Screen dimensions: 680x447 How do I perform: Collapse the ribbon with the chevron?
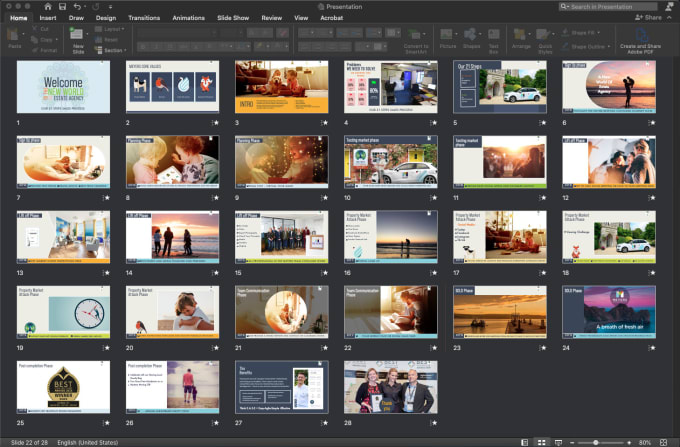[670, 17]
